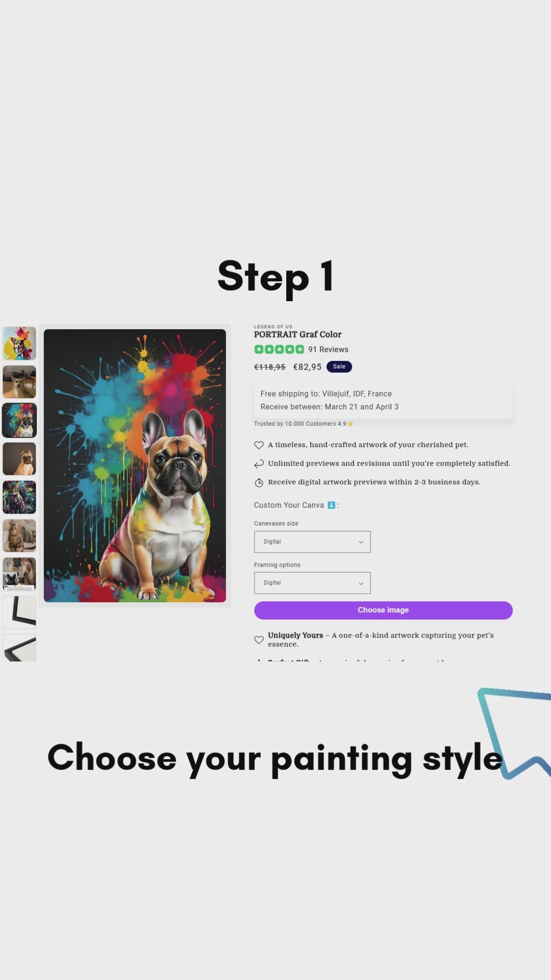Click the main French bulldog portrait image

coord(135,465)
